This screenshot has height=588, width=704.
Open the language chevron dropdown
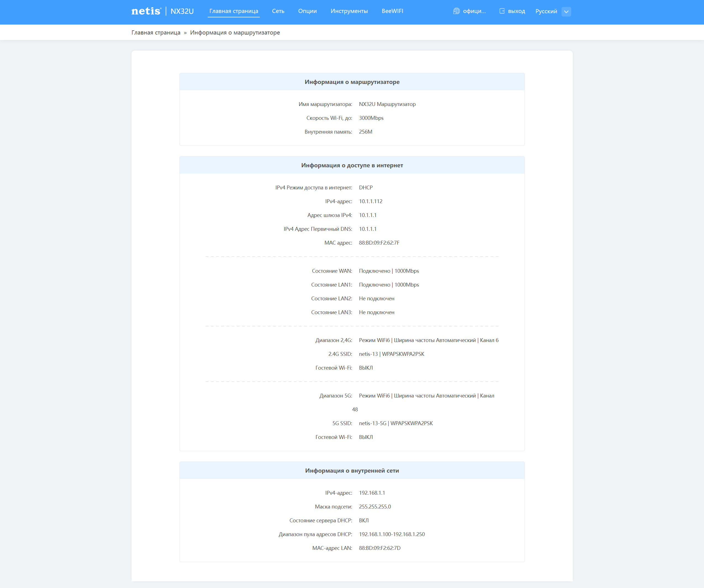[x=566, y=11]
